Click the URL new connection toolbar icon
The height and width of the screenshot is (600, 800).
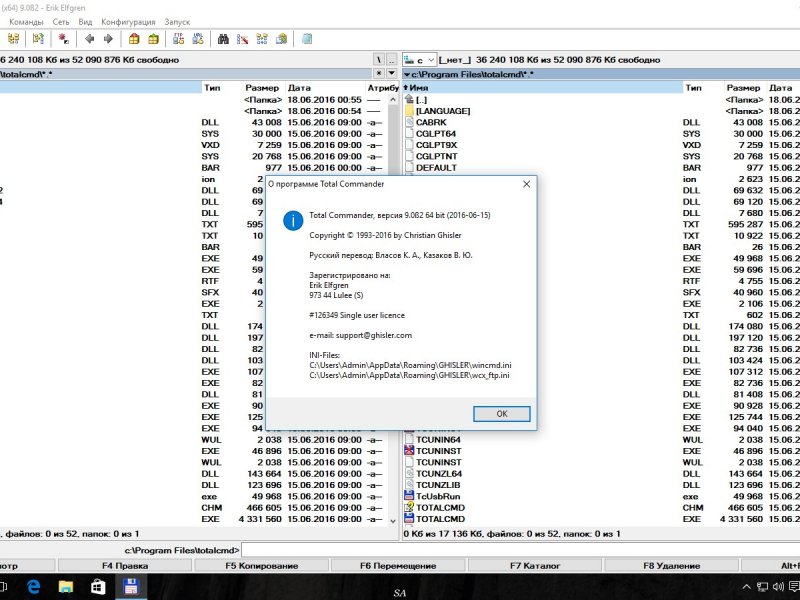198,39
